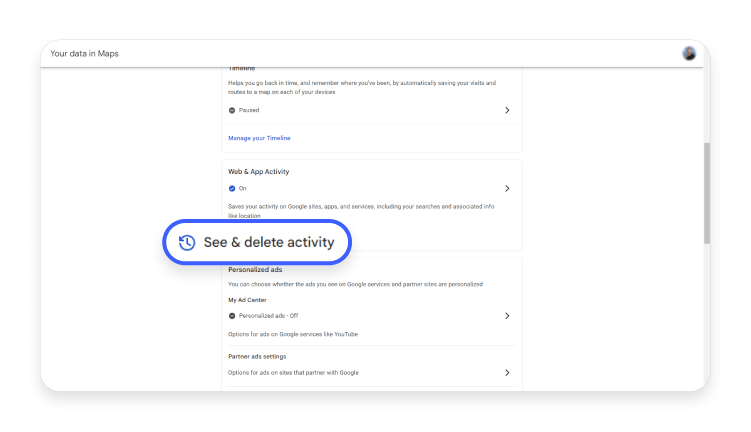Click the Personalized ads Off status icon

(x=232, y=316)
